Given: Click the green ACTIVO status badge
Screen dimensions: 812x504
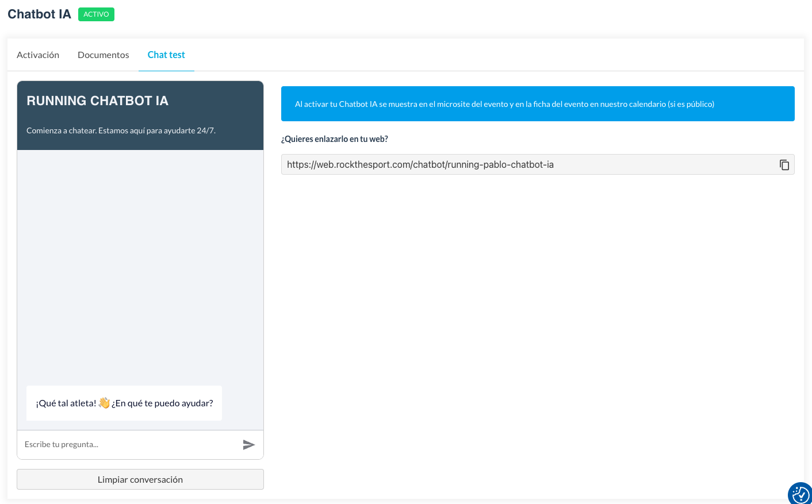Looking at the screenshot, I should 96,14.
